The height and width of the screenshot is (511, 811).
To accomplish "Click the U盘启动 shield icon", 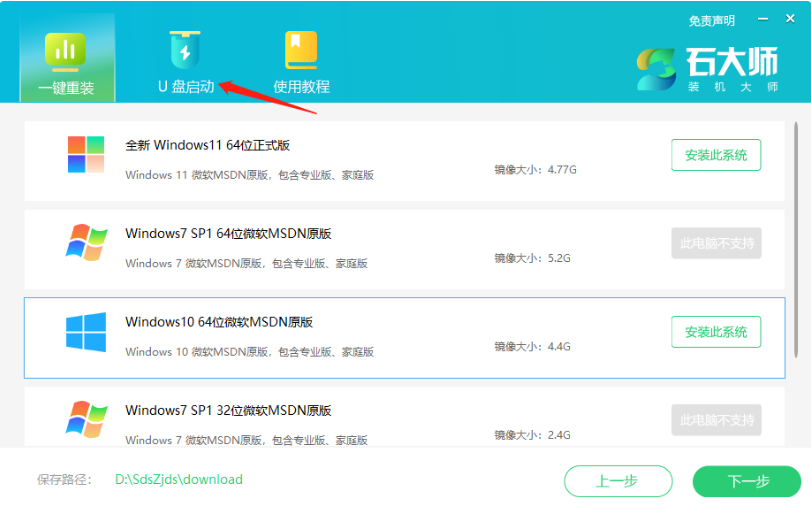I will tap(185, 50).
